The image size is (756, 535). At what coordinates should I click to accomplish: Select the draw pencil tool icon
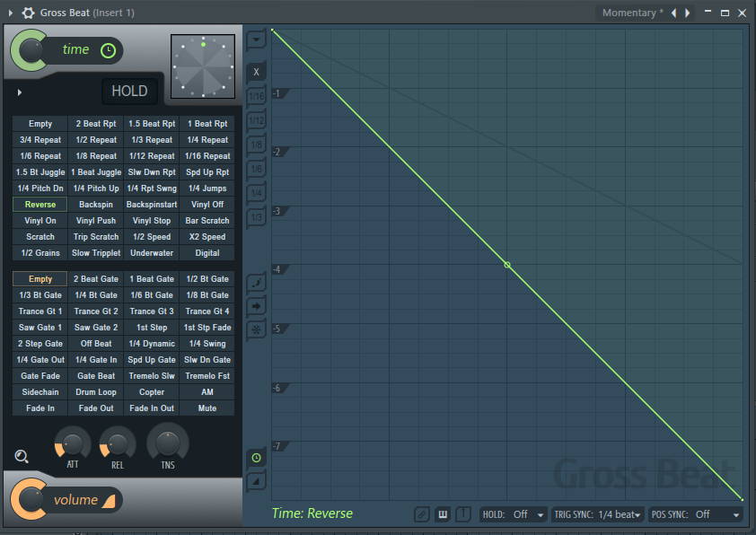[256, 283]
